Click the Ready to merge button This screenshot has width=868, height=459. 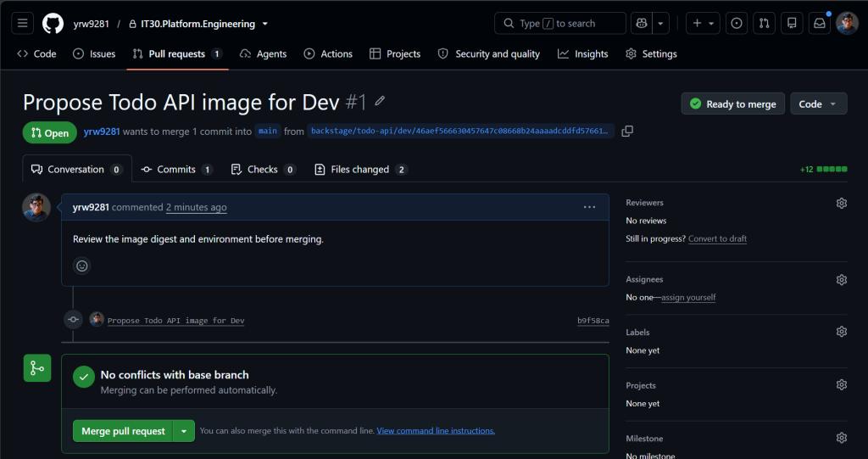point(733,104)
